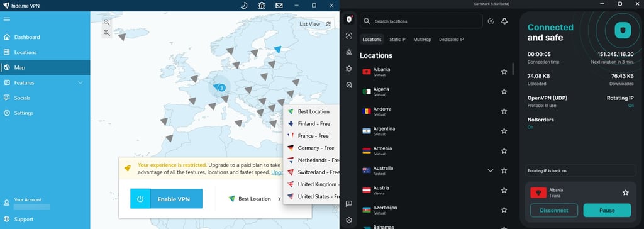This screenshot has height=229, width=644.
Task: Toggle Rotating IP On setting
Action: coord(631,106)
